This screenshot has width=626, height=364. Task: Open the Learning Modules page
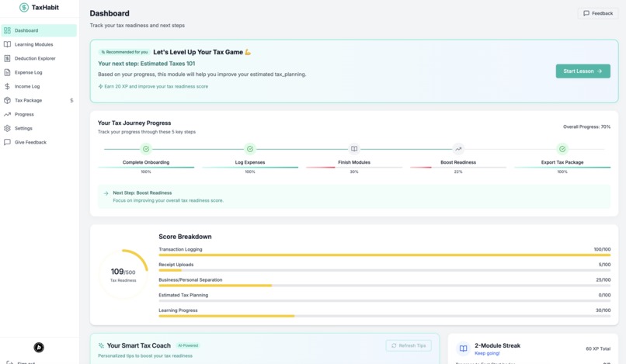tap(39, 44)
